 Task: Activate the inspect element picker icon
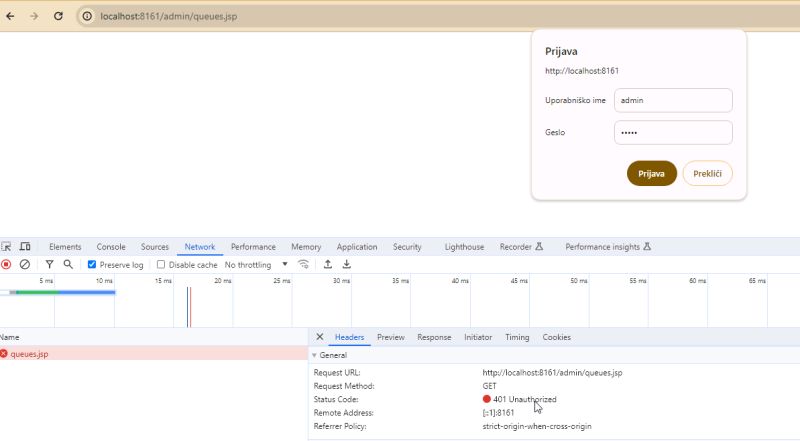point(6,247)
